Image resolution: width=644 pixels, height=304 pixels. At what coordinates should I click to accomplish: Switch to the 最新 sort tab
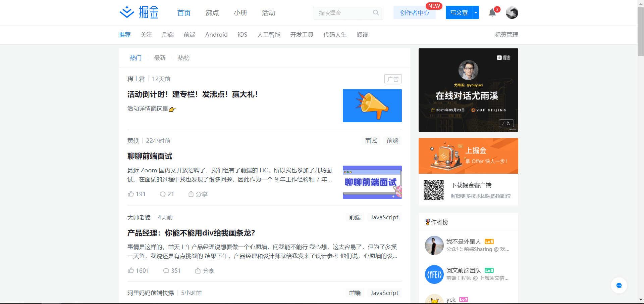(x=160, y=58)
